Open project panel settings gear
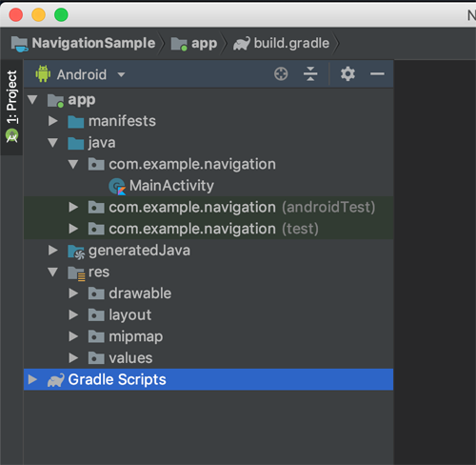Screen dimensions: 476x465 (x=347, y=74)
